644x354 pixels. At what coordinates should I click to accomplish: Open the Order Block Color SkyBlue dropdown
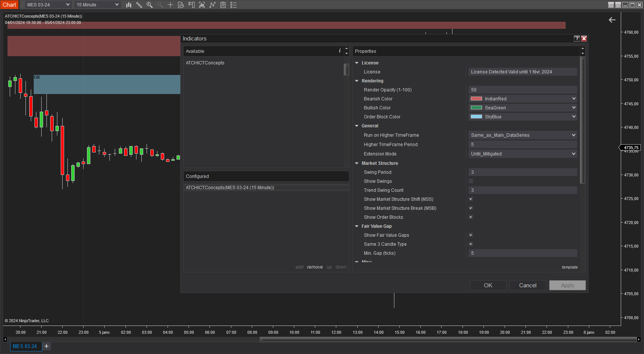coord(523,117)
